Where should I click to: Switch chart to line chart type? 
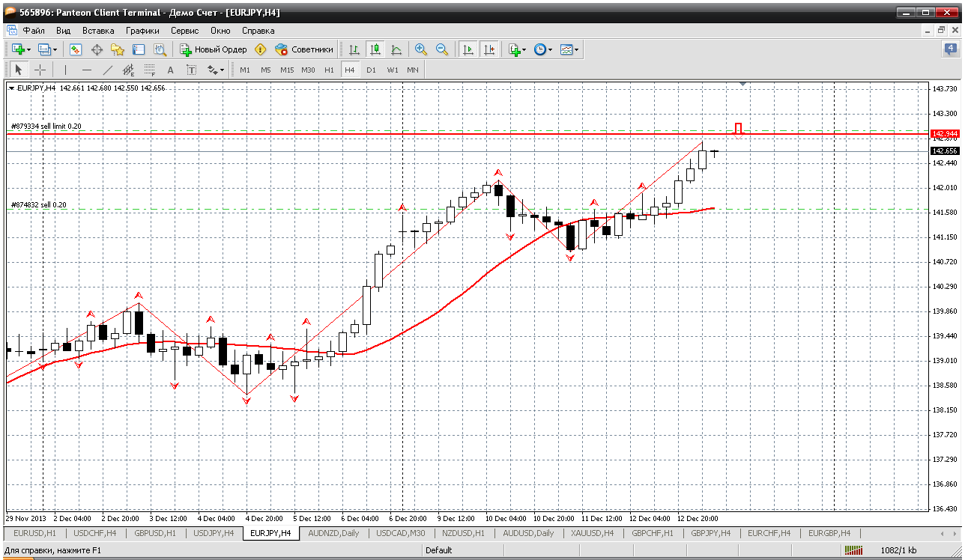[396, 49]
